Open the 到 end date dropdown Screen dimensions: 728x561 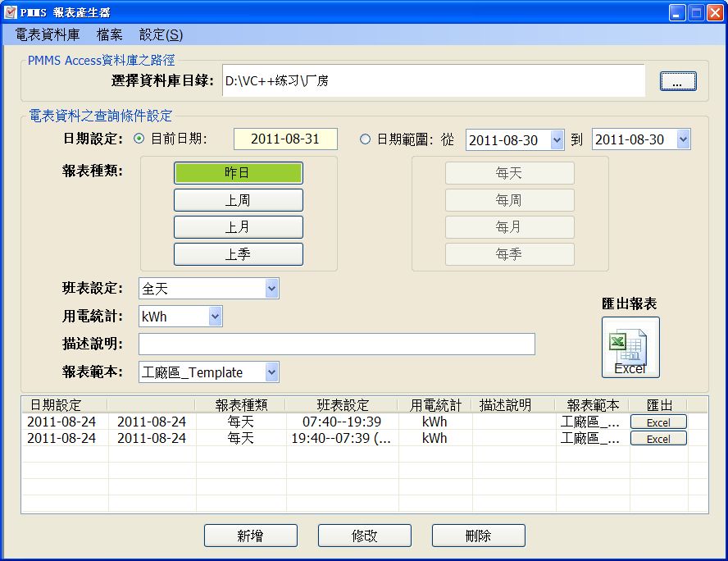683,139
